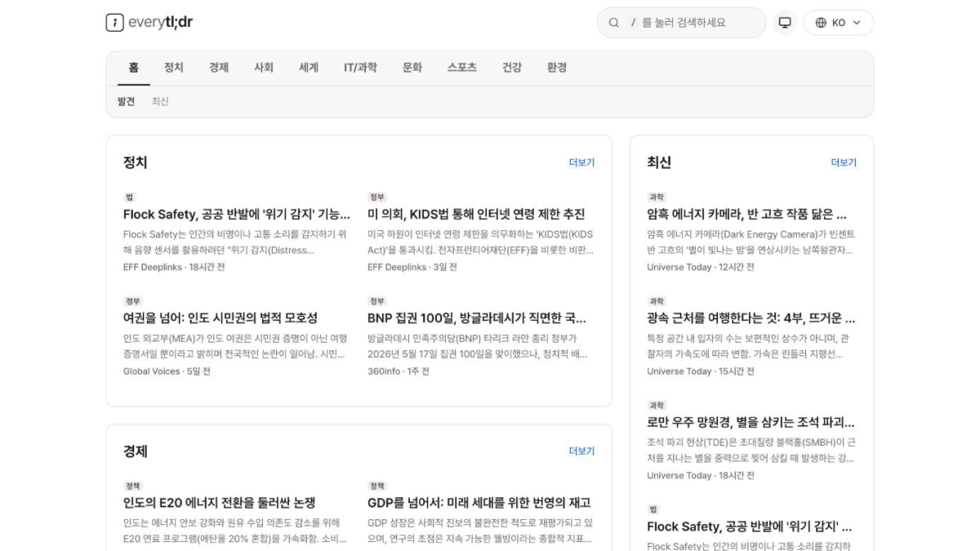Click the Universe Today · 12시간 전 source line

[x=701, y=267]
